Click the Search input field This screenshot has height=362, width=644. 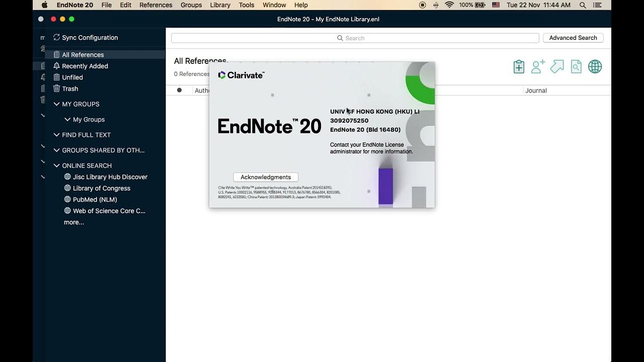pos(355,38)
